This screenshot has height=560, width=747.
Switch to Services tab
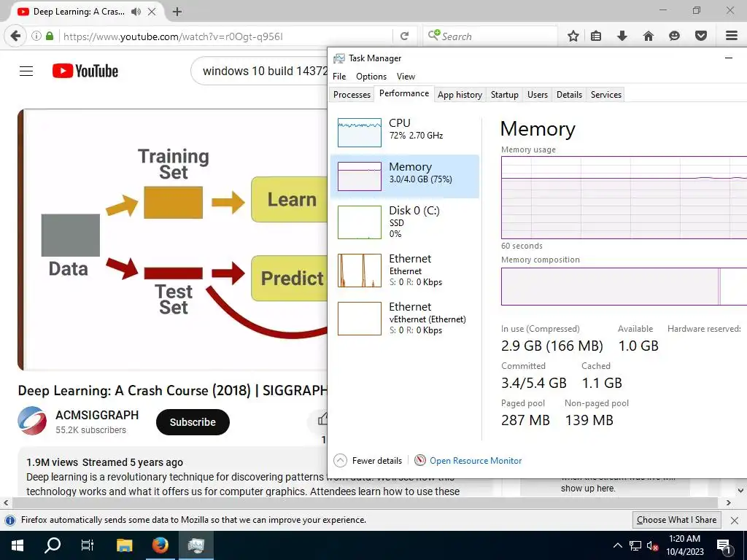coord(606,95)
